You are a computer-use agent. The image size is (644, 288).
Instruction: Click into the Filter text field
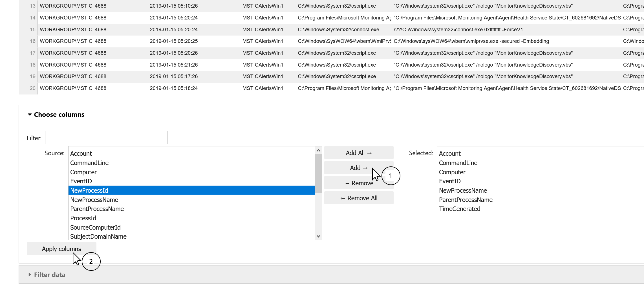click(106, 138)
